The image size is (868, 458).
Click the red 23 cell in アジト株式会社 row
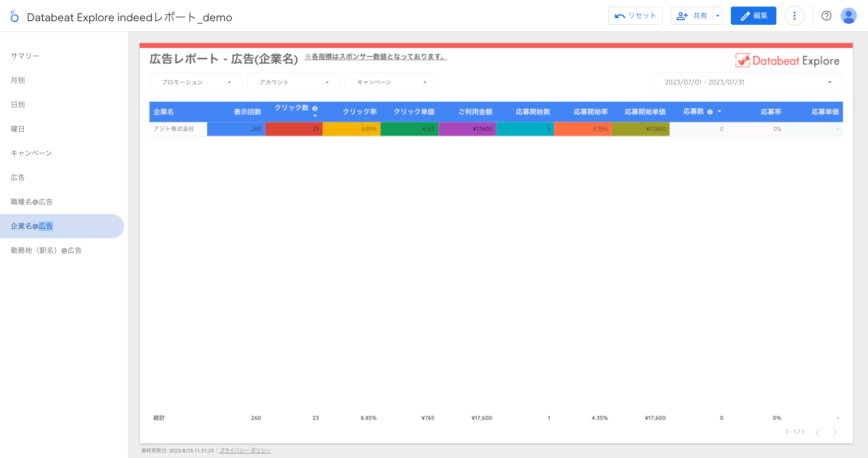(x=294, y=129)
